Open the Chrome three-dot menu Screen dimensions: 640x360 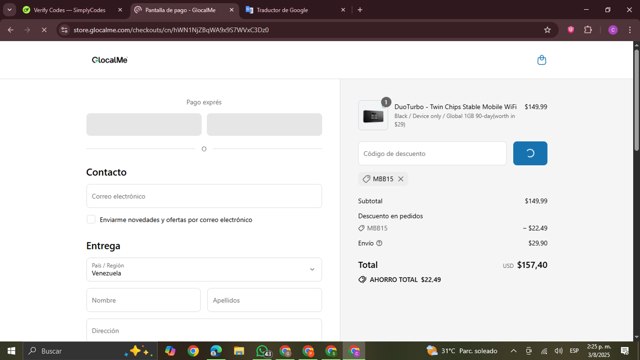[630, 30]
